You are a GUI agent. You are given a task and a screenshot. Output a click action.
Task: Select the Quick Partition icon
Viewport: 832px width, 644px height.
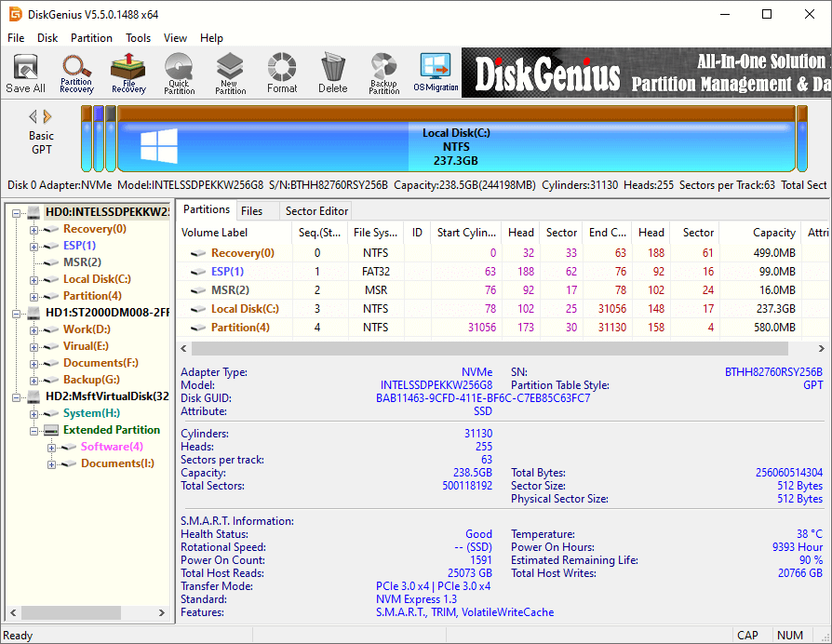pyautogui.click(x=179, y=73)
